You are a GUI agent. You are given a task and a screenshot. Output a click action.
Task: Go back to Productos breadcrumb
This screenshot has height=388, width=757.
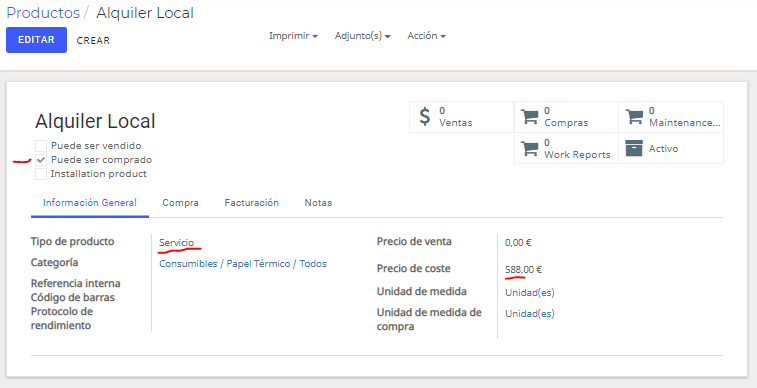coord(43,13)
